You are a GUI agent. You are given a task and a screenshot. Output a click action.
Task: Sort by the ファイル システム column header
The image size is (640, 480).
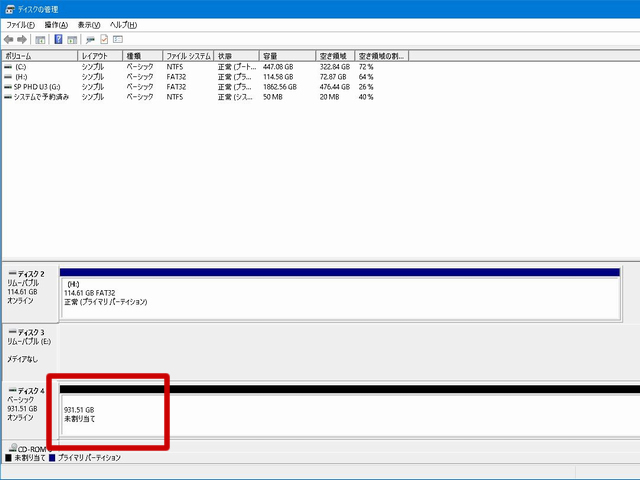188,56
